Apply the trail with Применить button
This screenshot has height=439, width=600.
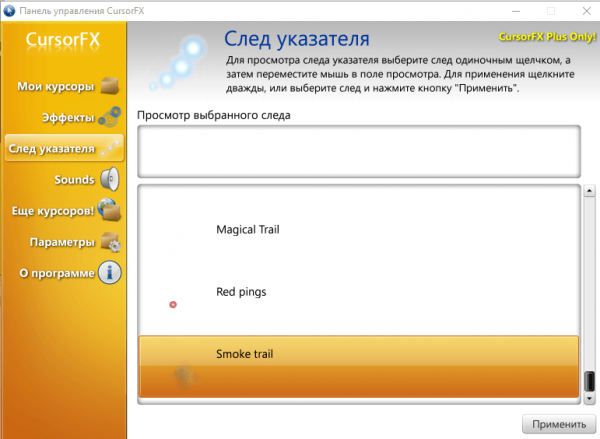click(559, 424)
